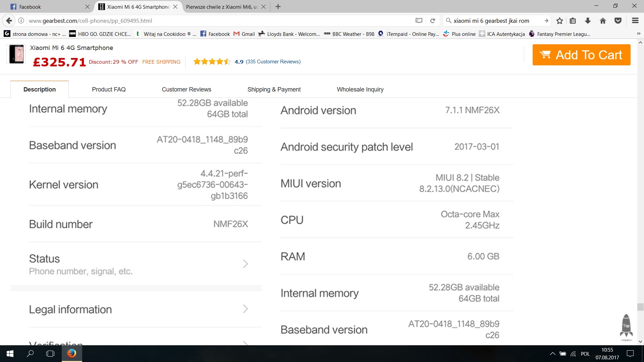Click the Xiaomi Mi 6 product thumbnail
This screenshot has width=644, height=362.
pos(16,54)
